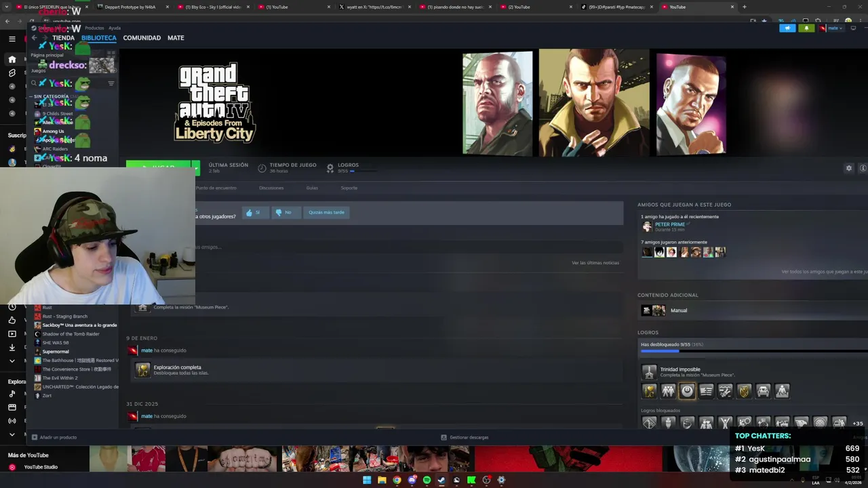
Task: Open the settings gear on the game page
Action: pos(848,168)
